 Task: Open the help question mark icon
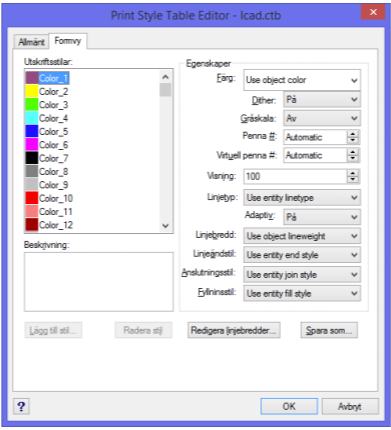point(21,406)
